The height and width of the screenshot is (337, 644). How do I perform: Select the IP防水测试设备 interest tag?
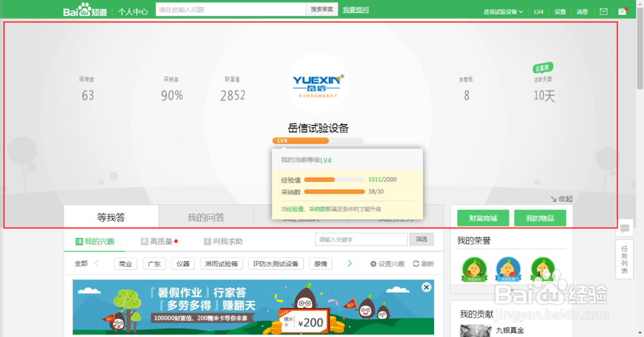point(276,264)
